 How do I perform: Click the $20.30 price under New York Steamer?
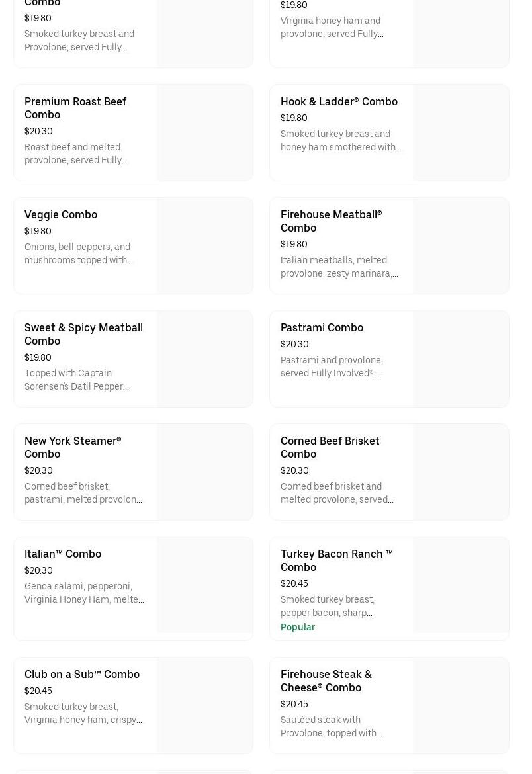tap(38, 470)
